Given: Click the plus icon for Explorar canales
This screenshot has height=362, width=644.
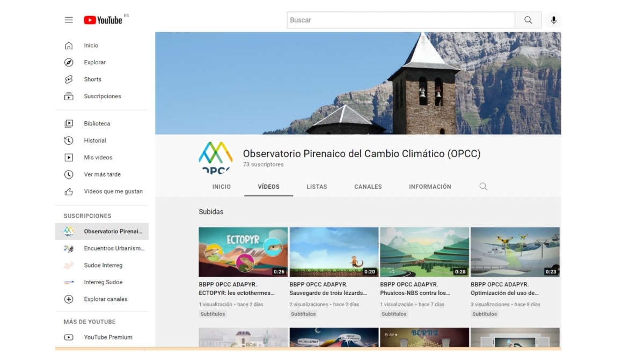Looking at the screenshot, I should [69, 299].
